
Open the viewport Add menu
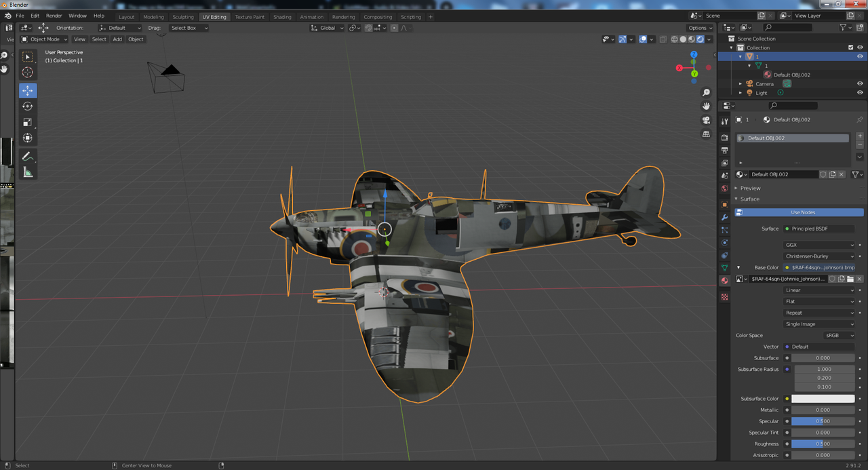(117, 39)
